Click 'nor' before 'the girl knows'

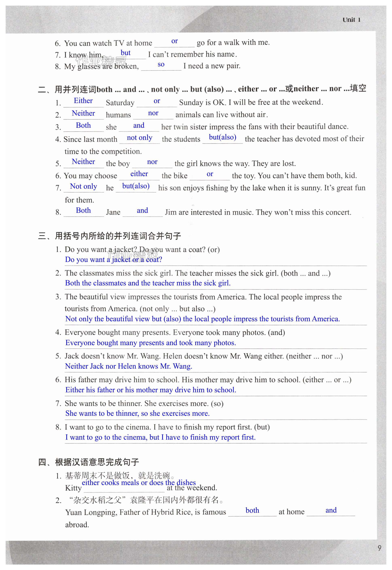click(152, 162)
